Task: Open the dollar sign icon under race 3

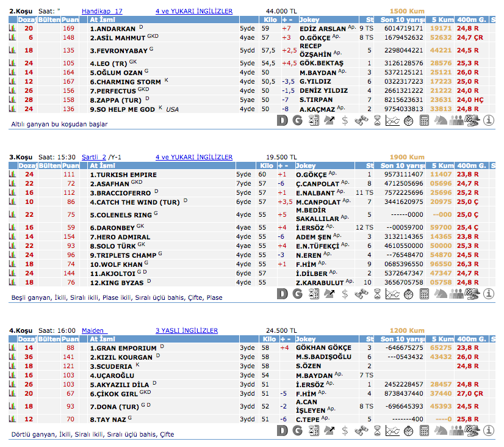Action: (x=345, y=294)
